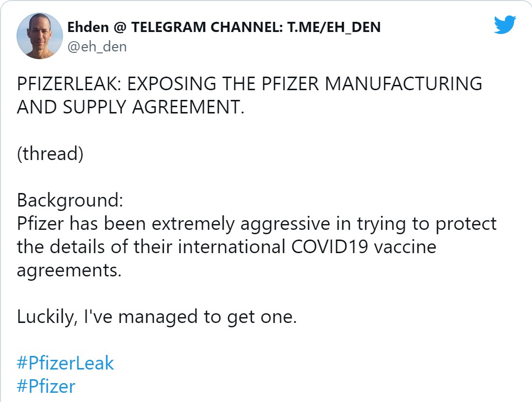The height and width of the screenshot is (402, 532).
Task: Click the Twitter bird logo icon
Action: click(x=505, y=24)
